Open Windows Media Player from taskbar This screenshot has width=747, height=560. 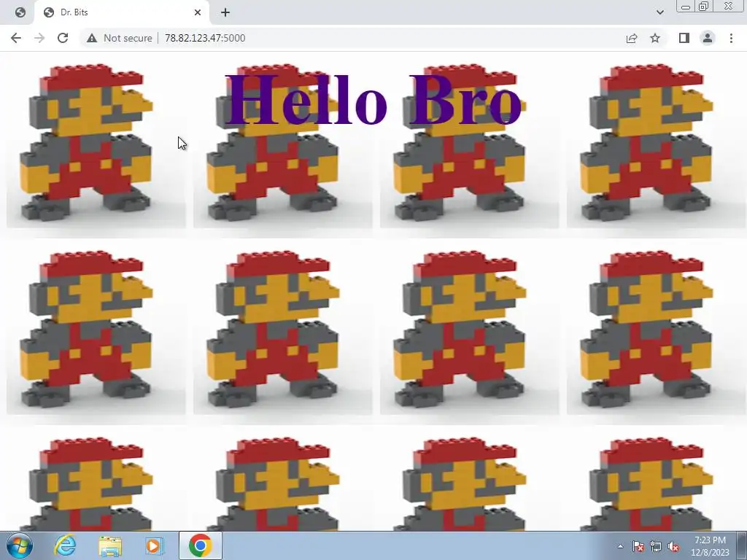(x=154, y=545)
